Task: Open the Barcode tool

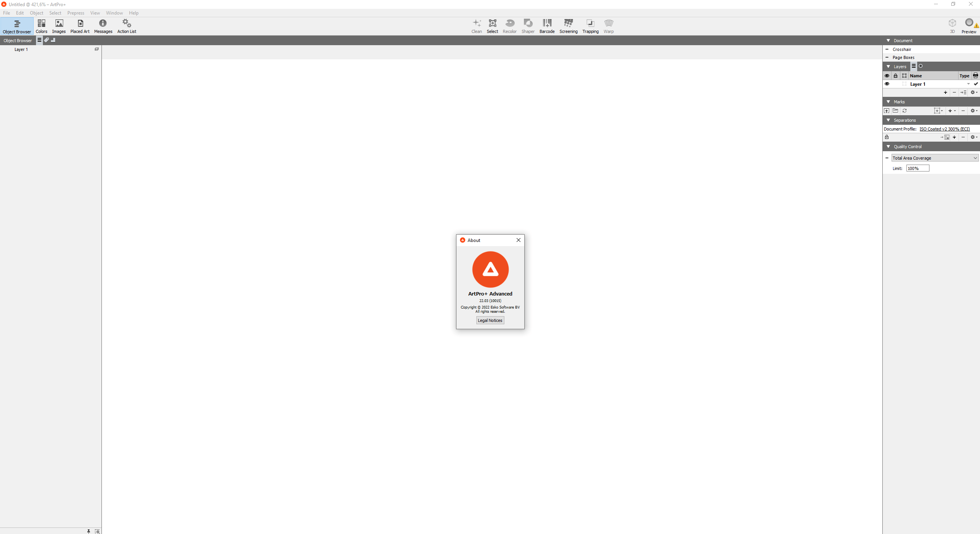Action: click(x=547, y=26)
